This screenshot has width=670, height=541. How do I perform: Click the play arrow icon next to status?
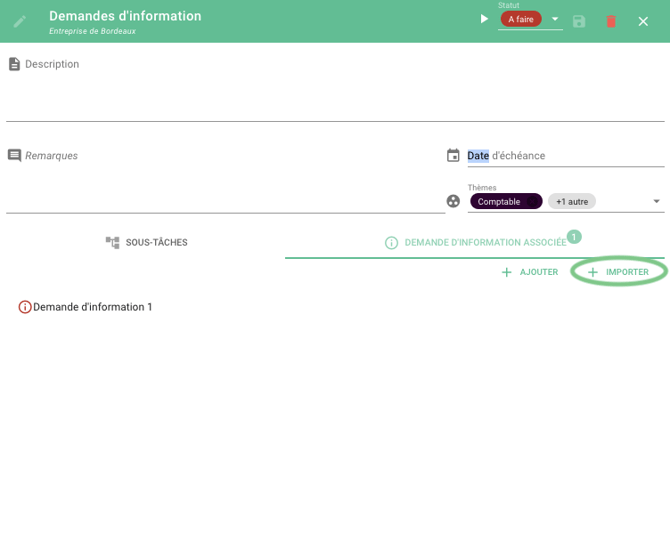pyautogui.click(x=484, y=19)
